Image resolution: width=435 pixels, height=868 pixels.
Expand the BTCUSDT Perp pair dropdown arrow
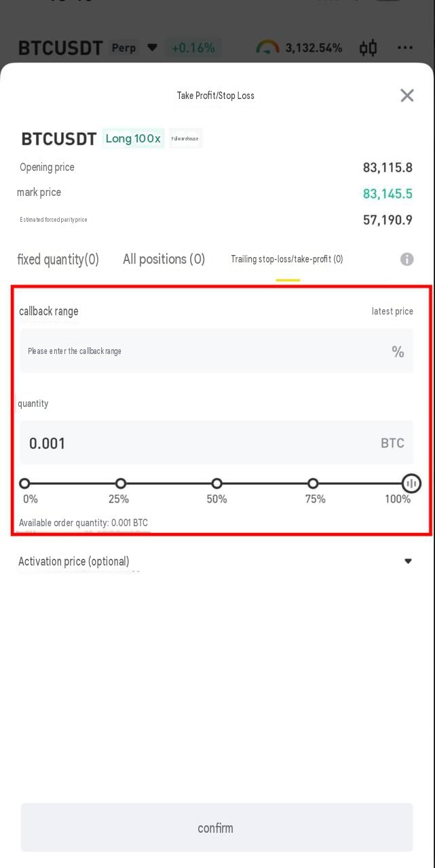[153, 48]
